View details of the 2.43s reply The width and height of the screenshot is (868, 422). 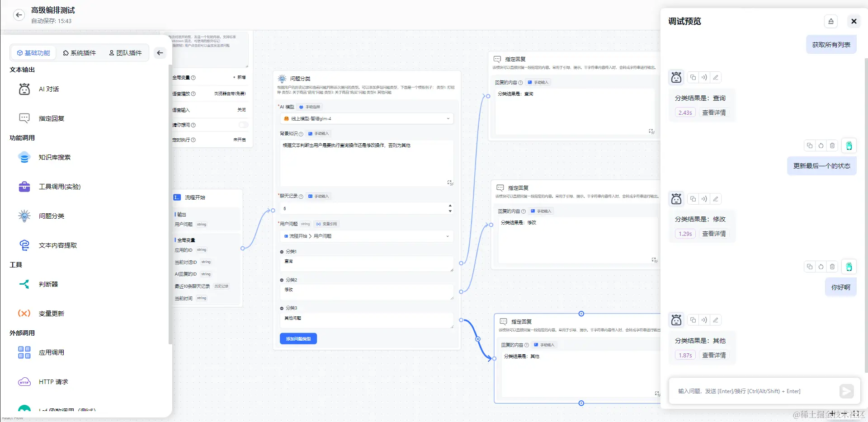pos(714,113)
